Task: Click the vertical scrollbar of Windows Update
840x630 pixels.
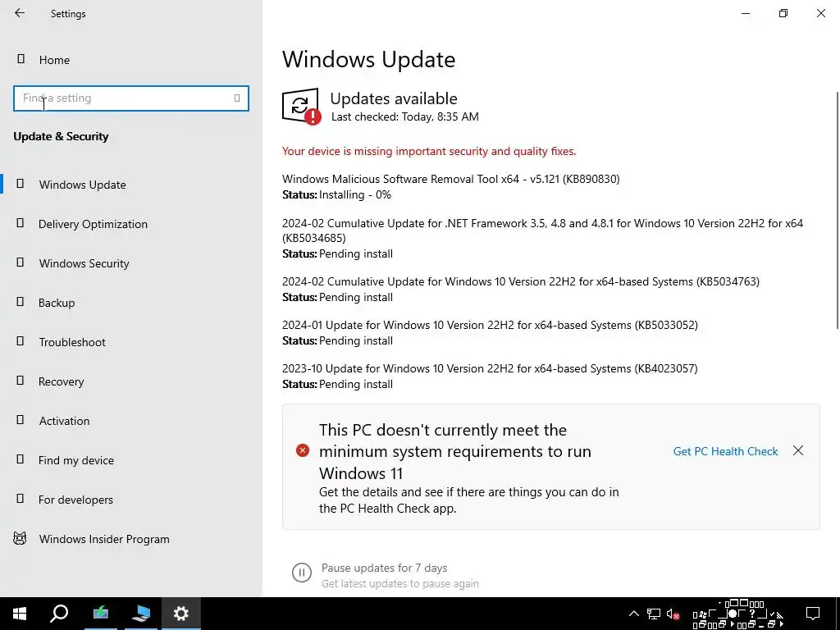Action: (837, 210)
